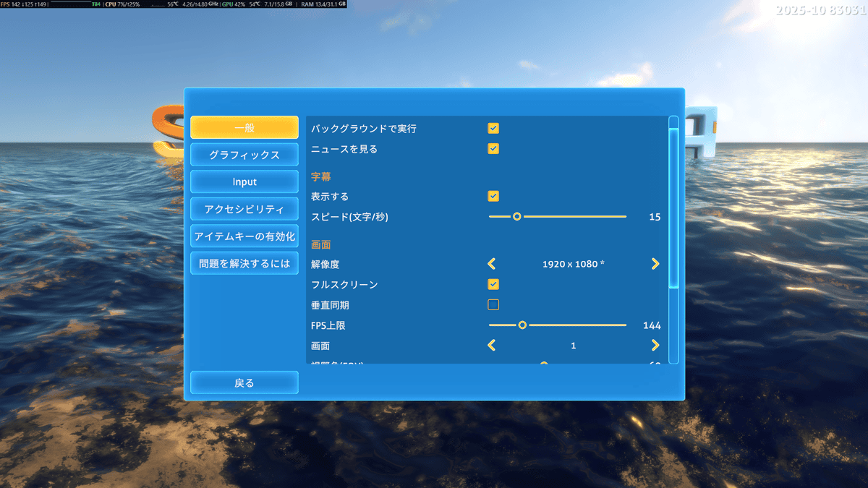Click the 字幕 section heading
The height and width of the screenshot is (488, 868).
point(321,176)
